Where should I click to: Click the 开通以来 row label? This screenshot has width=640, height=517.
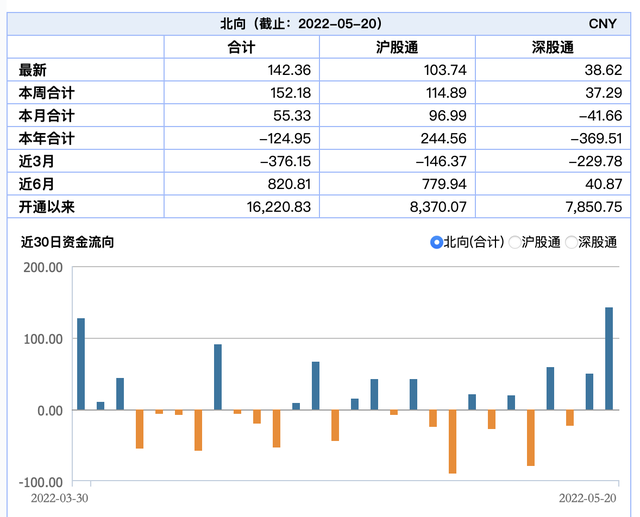[47, 207]
